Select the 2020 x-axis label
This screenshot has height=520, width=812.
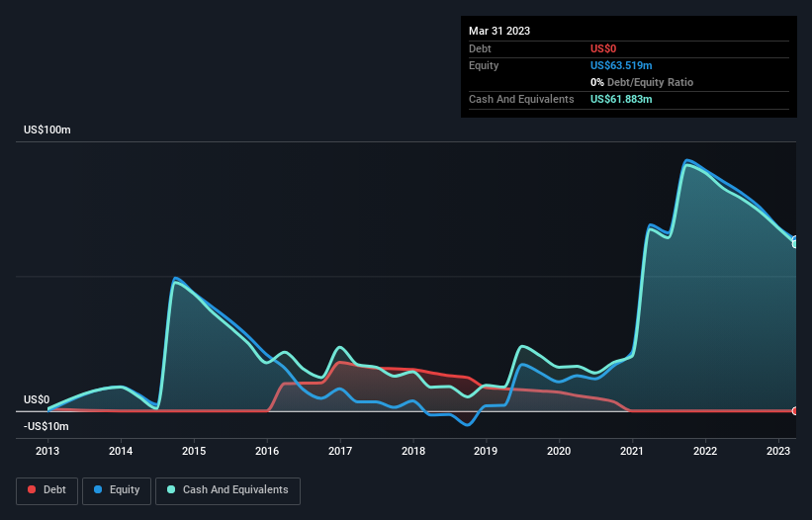pyautogui.click(x=559, y=451)
